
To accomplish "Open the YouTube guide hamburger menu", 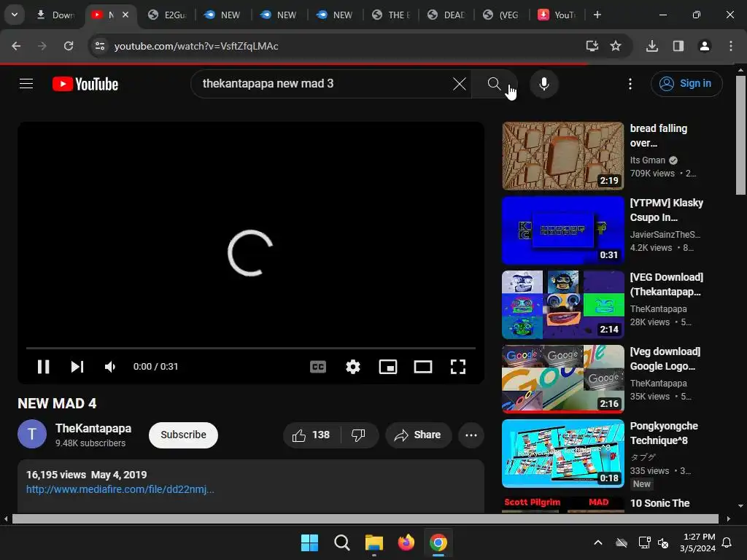I will pos(26,84).
